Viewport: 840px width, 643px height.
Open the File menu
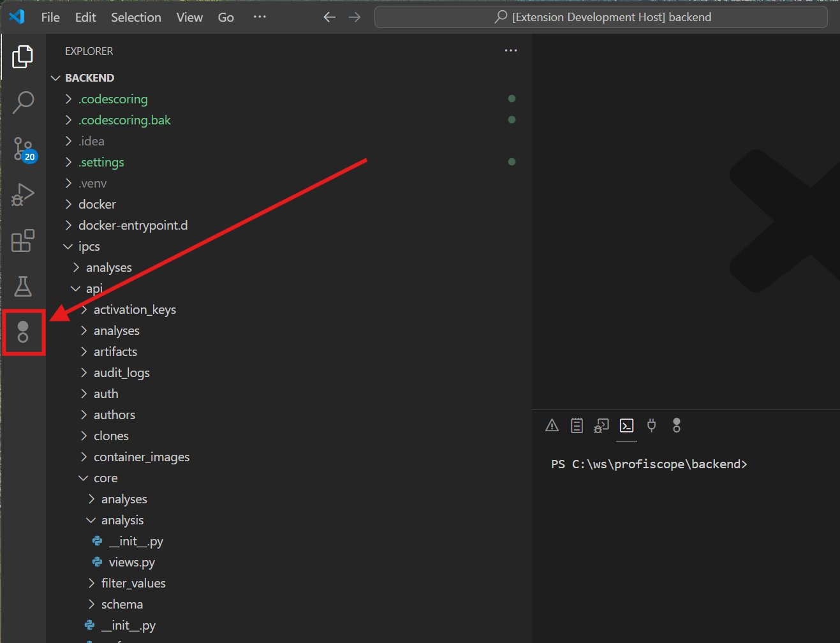click(x=50, y=17)
